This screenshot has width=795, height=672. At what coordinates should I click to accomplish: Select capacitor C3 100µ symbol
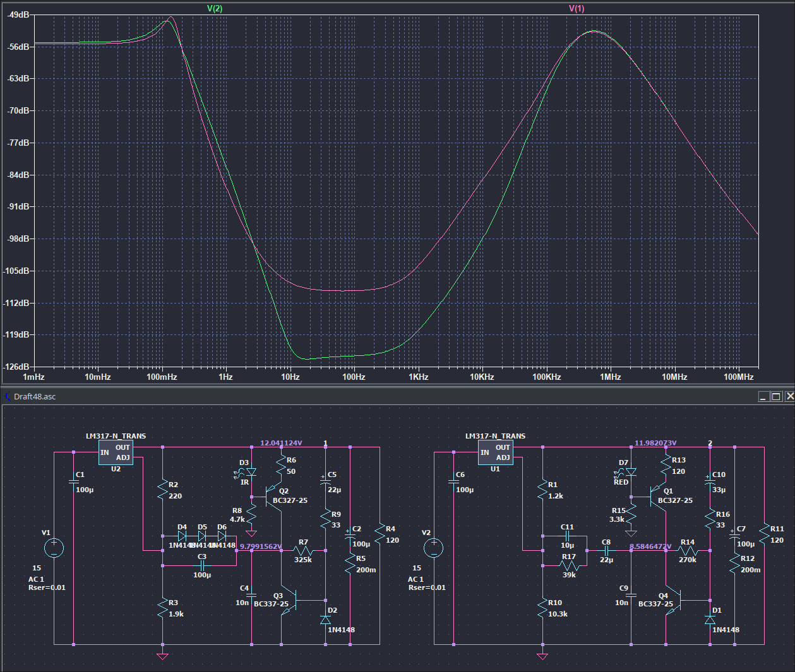point(202,566)
